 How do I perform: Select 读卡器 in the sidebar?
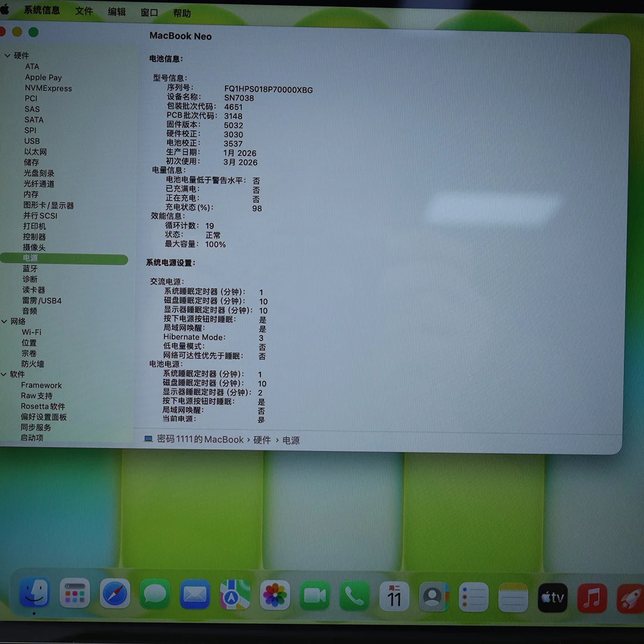pos(33,290)
